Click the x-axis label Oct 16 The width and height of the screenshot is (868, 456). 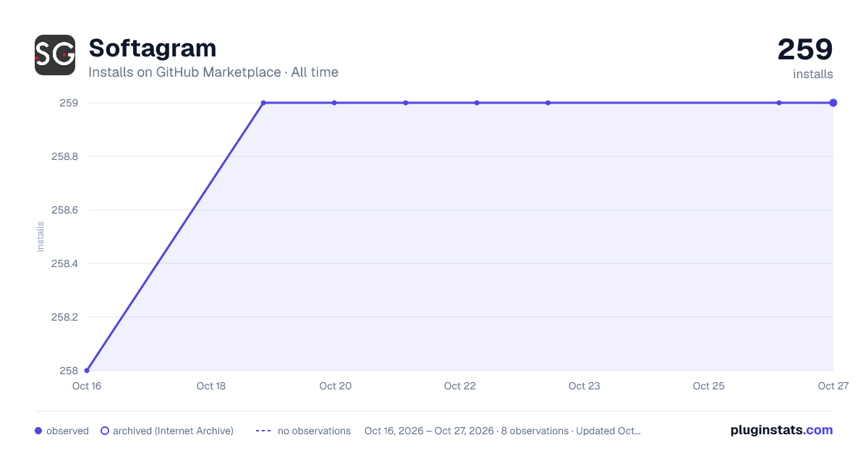tap(87, 386)
